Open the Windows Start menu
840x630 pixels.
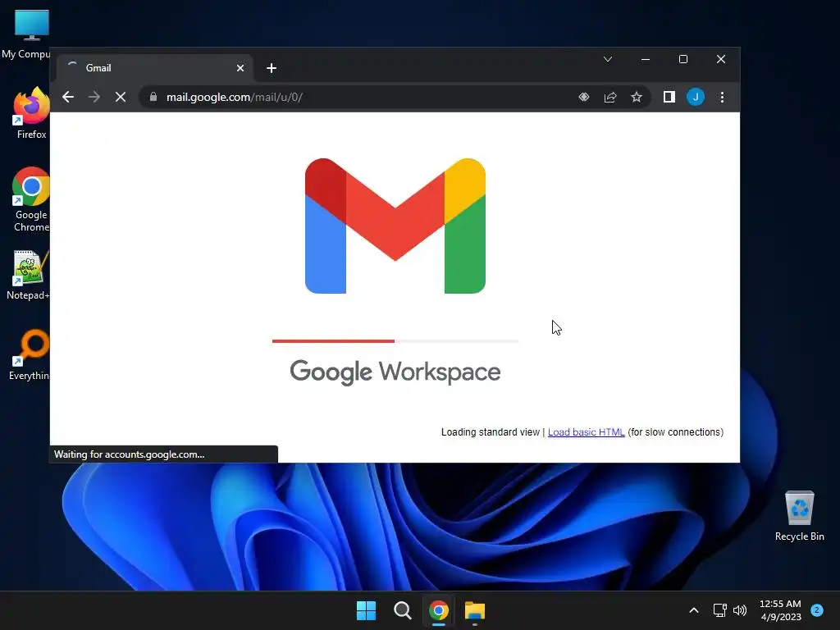367,610
